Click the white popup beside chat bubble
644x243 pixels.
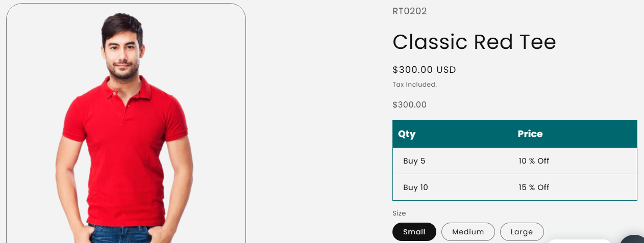[579, 241]
